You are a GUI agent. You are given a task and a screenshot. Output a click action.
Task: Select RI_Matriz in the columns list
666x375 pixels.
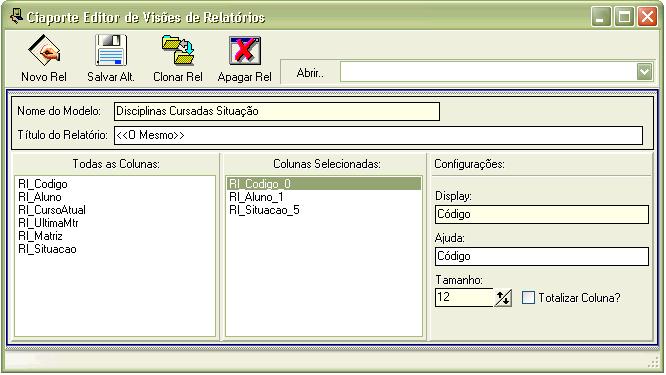tap(40, 236)
